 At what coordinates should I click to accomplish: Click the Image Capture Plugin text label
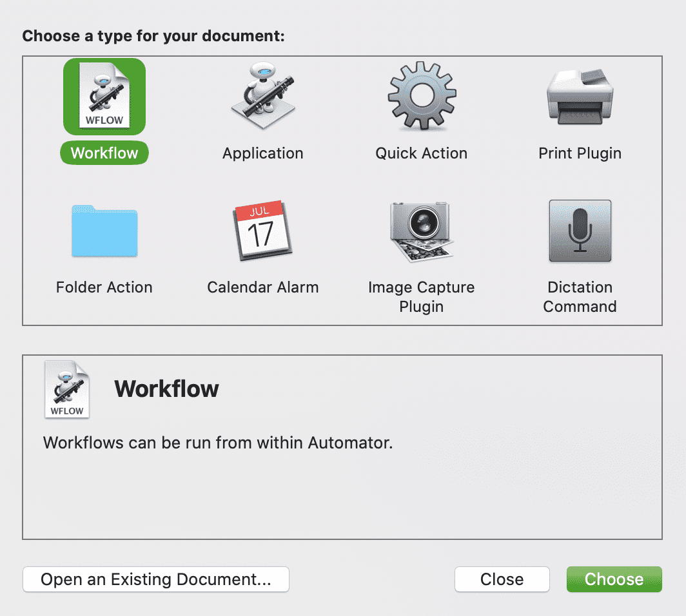422,297
